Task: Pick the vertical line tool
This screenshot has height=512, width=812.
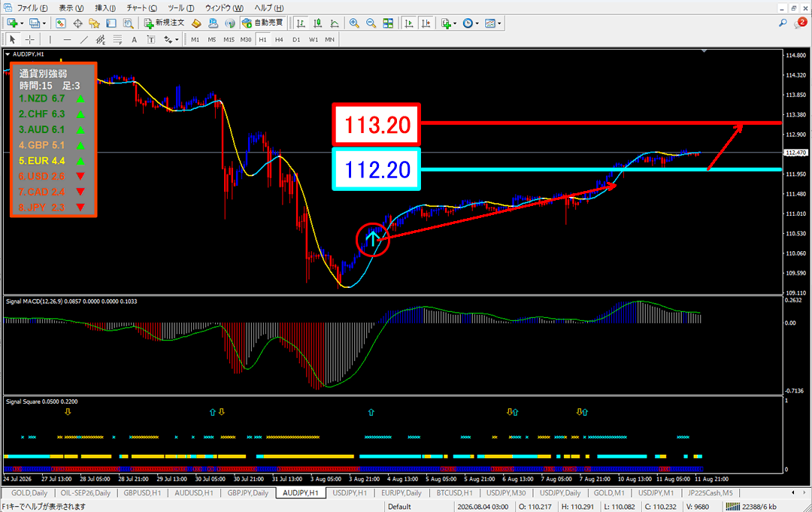Action: point(50,39)
